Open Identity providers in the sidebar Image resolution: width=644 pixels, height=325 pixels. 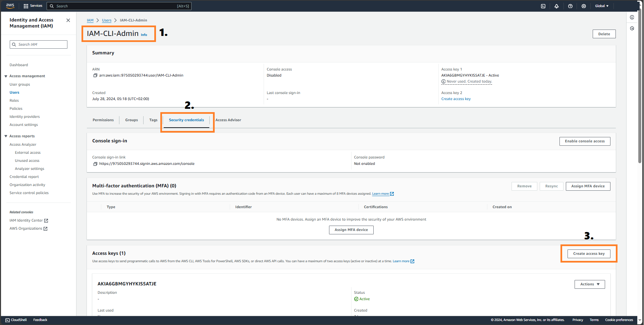(x=24, y=117)
